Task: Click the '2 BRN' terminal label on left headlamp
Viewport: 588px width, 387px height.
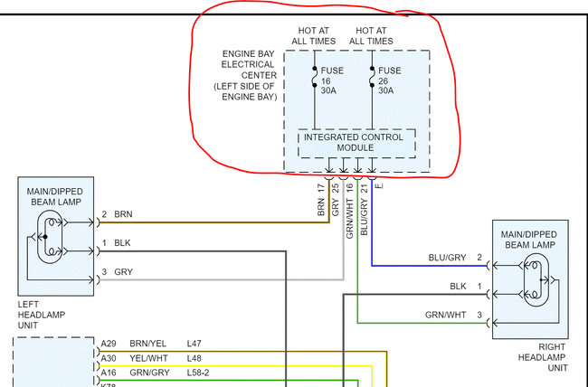Action: [x=117, y=214]
